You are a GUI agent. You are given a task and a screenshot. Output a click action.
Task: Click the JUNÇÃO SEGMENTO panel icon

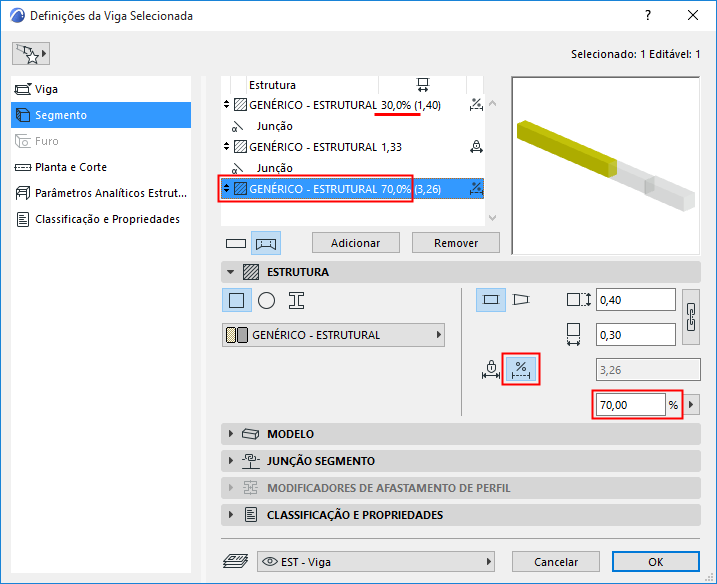click(251, 461)
